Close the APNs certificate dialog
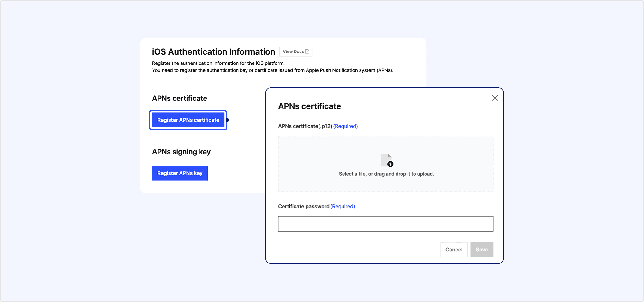The height and width of the screenshot is (302, 644). tap(495, 98)
